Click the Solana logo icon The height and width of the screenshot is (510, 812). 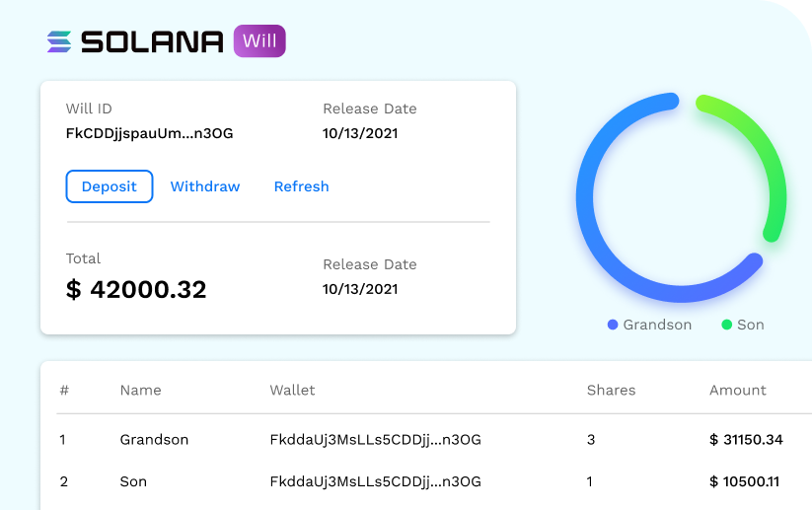pos(59,41)
